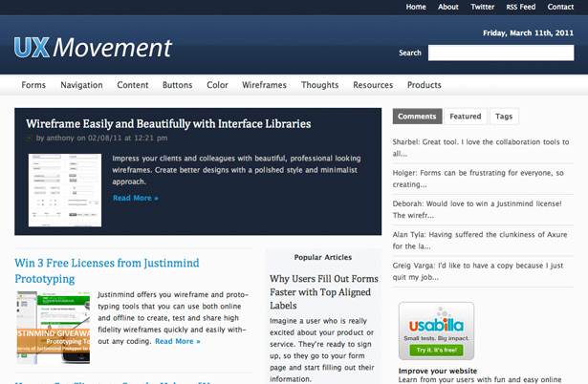Click Read More under the wireframe article

coord(136,198)
